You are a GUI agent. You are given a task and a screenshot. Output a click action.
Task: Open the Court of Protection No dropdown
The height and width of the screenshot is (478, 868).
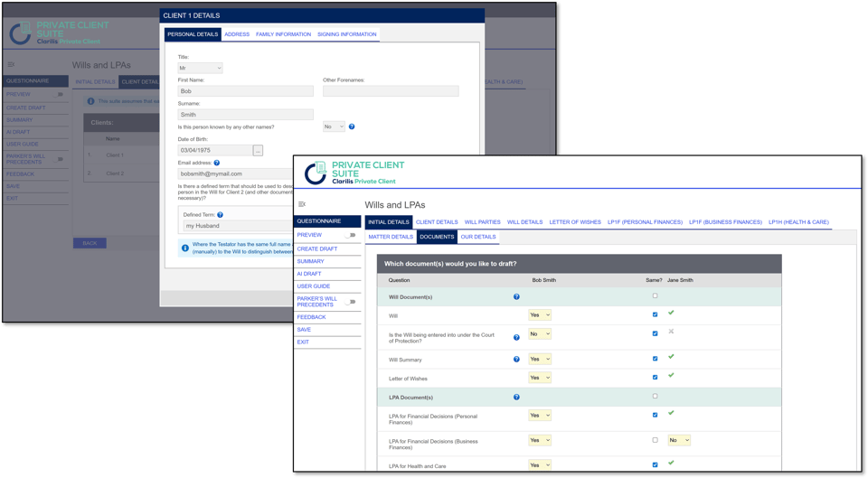coord(540,334)
